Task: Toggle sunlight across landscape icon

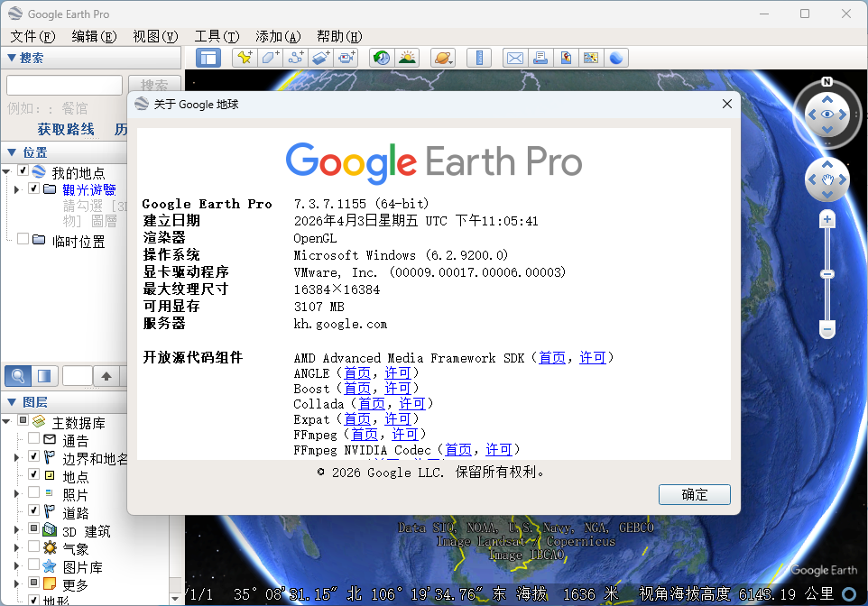Action: click(x=407, y=58)
